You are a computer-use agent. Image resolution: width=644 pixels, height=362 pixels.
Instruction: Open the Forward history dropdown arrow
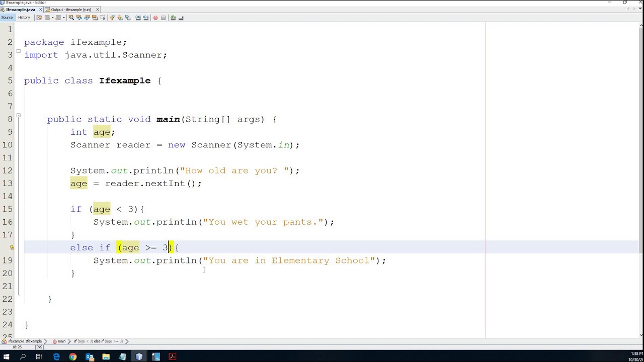(63, 18)
